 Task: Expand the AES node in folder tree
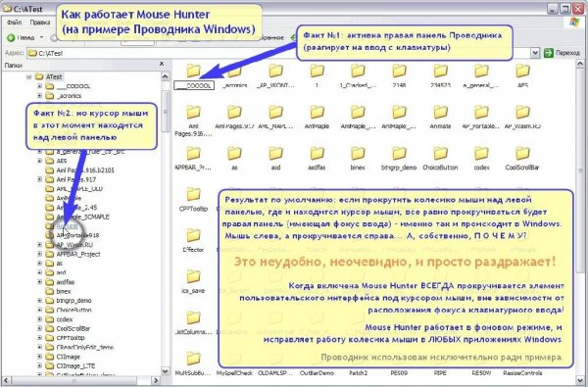39,161
